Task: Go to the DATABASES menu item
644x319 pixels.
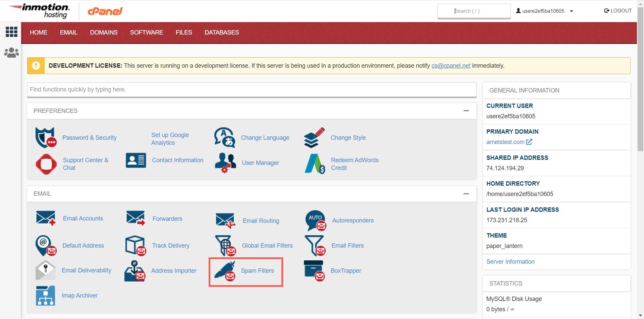Action: click(222, 33)
